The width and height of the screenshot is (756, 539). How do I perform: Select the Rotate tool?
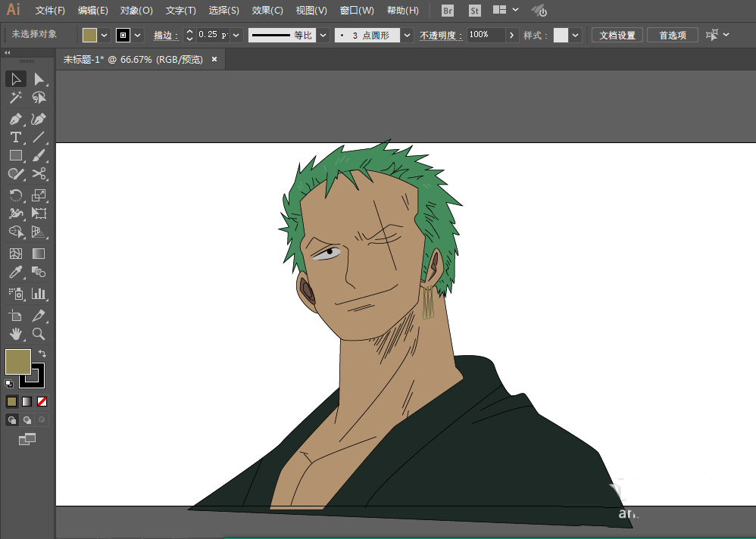coord(15,195)
